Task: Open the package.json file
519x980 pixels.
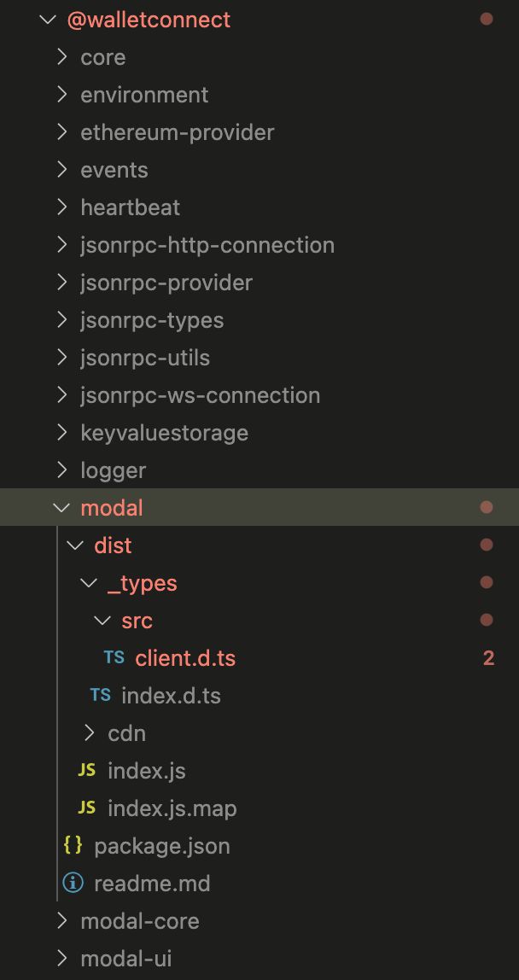Action: (x=162, y=846)
